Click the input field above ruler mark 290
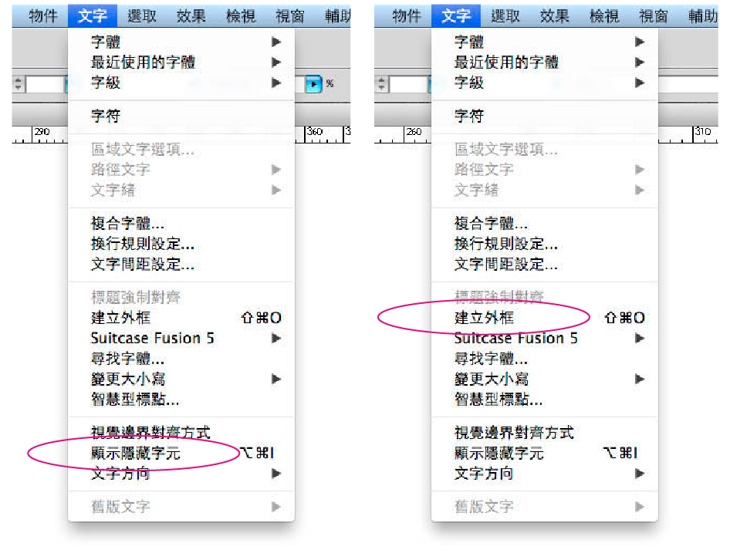Viewport: 730px width, 560px height. coord(46,84)
